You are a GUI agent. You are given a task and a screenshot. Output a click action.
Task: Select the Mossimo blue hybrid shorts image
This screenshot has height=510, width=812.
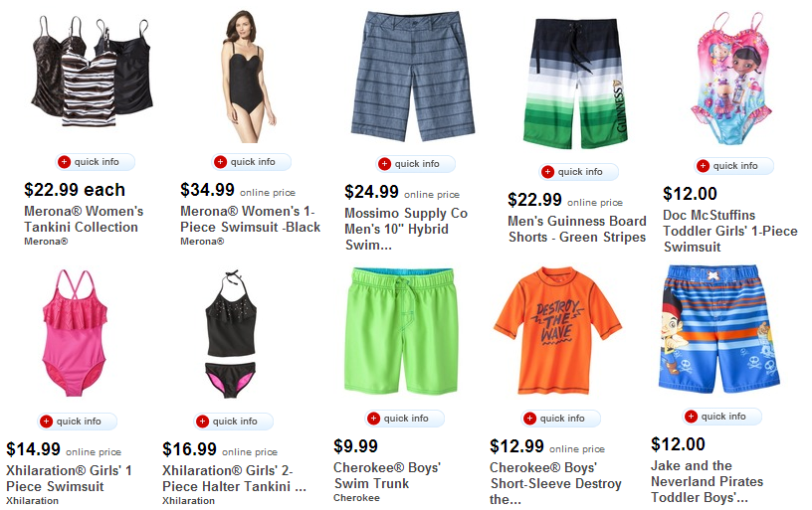coord(412,77)
